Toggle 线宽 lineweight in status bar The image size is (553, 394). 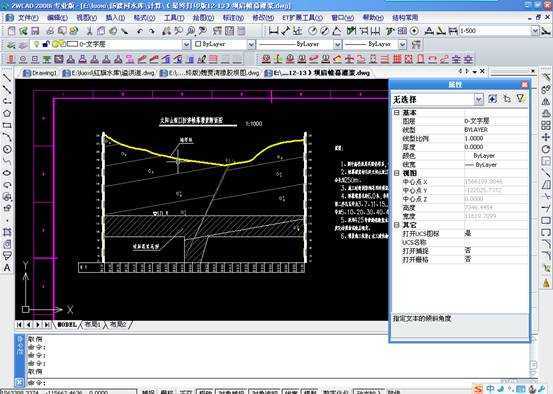(291, 392)
